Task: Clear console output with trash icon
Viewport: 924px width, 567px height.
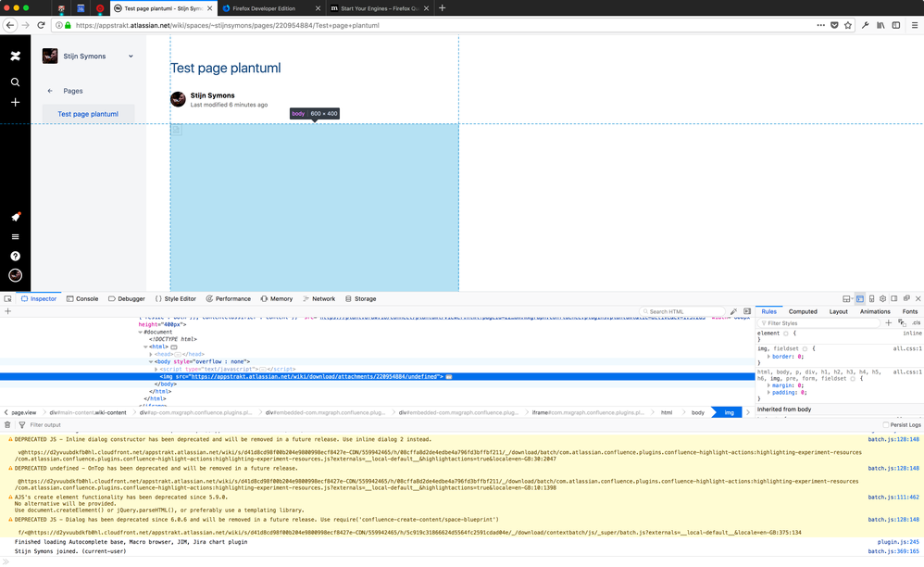Action: [x=7, y=425]
